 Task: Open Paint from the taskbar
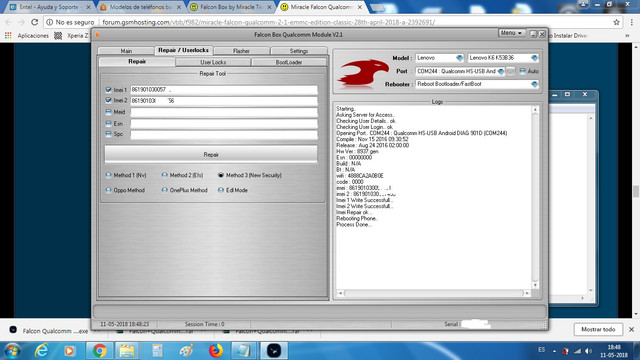point(186,351)
